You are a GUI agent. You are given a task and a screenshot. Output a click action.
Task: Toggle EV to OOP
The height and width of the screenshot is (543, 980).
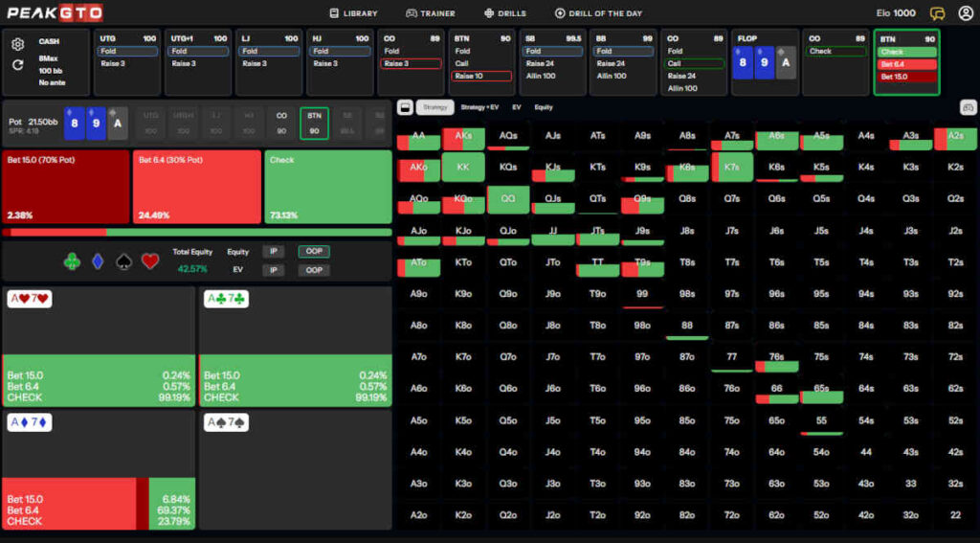(313, 270)
